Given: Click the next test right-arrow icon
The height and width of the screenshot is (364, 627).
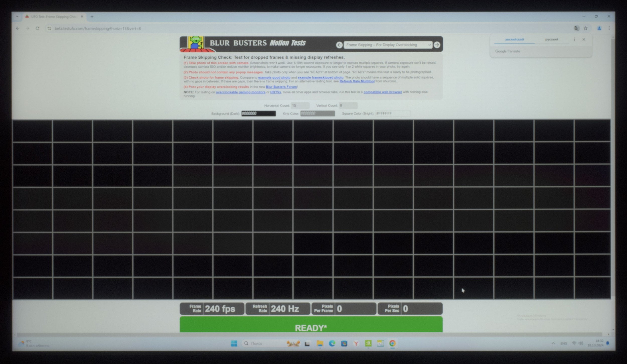Looking at the screenshot, I should click(x=437, y=45).
